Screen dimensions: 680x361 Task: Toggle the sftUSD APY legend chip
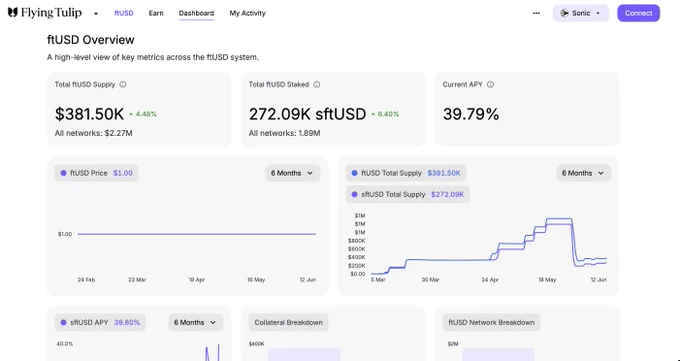point(100,322)
